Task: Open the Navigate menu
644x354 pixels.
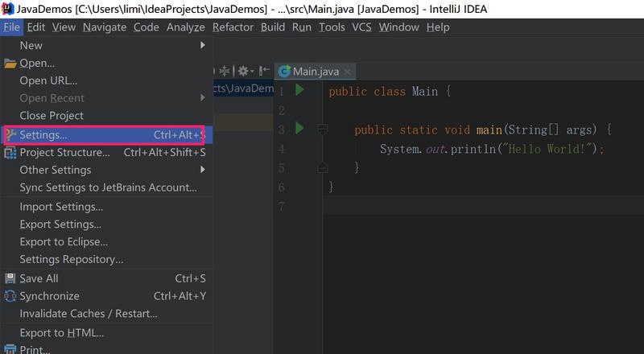Action: coord(105,27)
